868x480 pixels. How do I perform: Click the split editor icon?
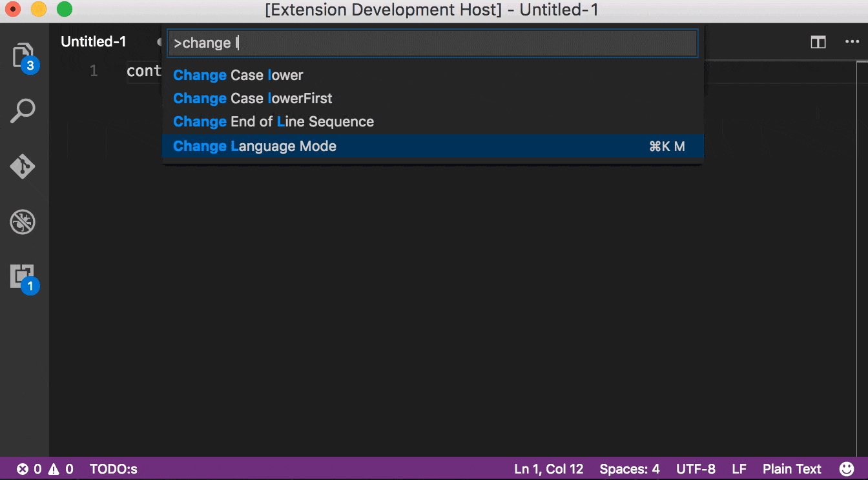[x=818, y=42]
